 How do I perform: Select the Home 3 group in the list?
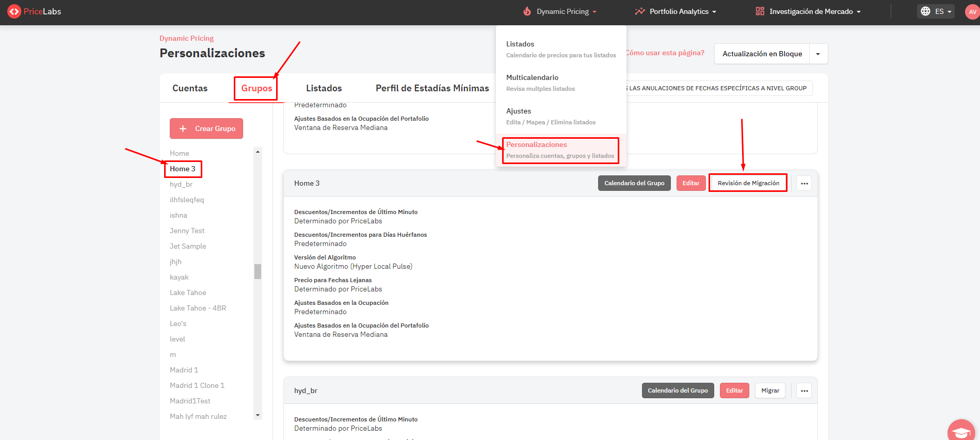coord(183,169)
